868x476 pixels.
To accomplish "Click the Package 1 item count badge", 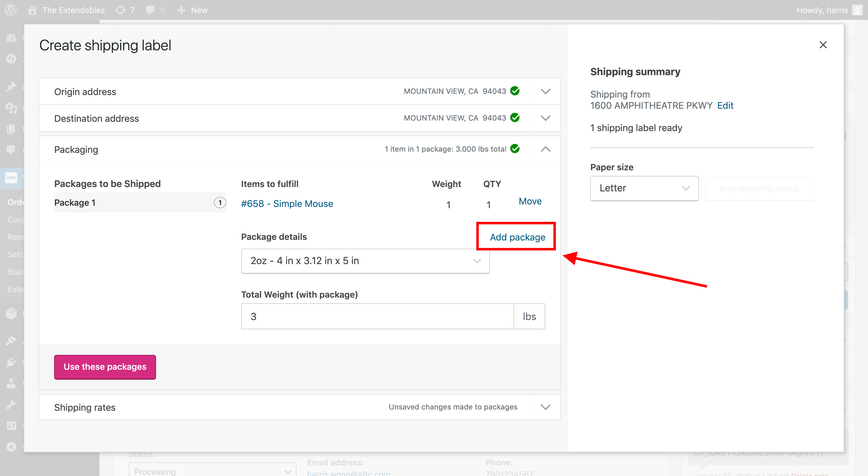I will click(220, 203).
